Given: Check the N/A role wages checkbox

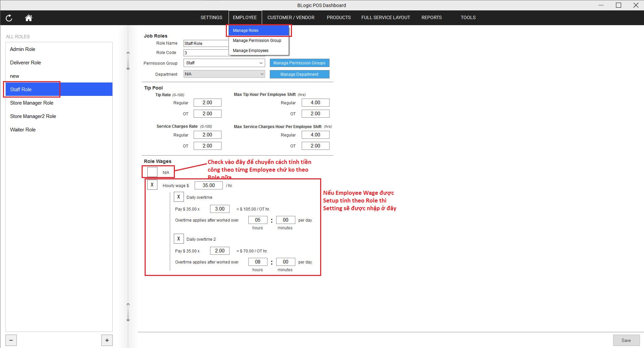Looking at the screenshot, I should tap(152, 172).
